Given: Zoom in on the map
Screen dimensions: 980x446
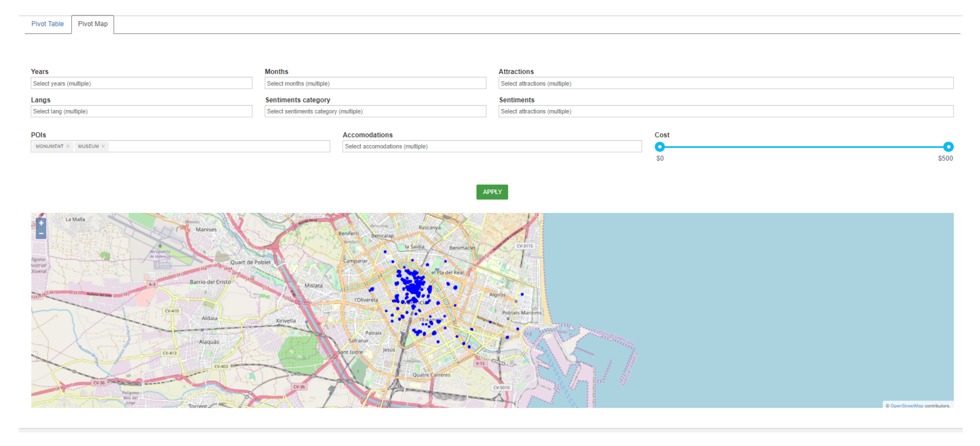Looking at the screenshot, I should pos(41,223).
